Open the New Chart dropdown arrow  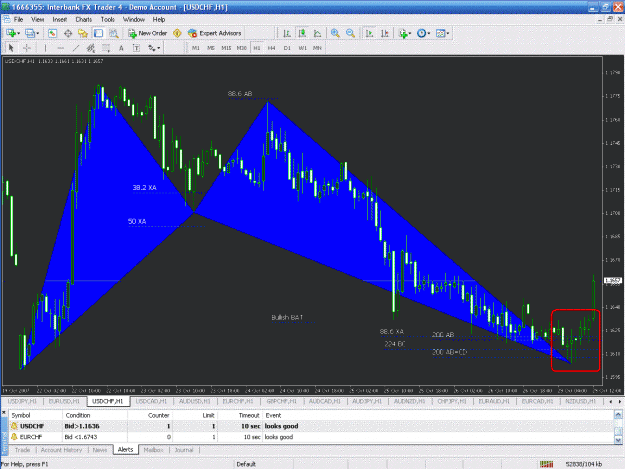pos(18,33)
